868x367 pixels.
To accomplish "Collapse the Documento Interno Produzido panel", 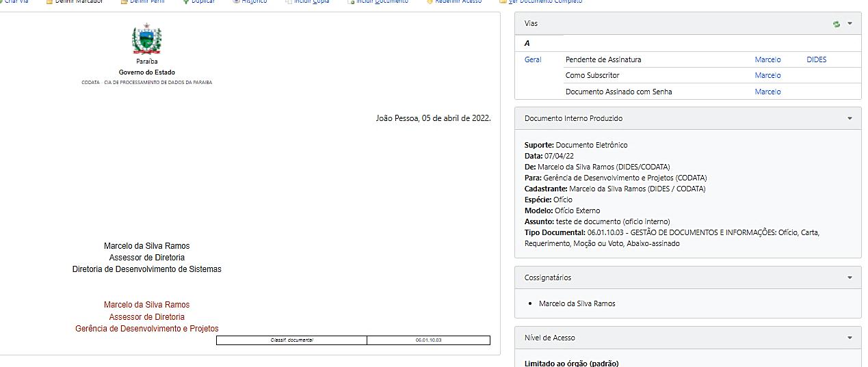I will tap(850, 118).
